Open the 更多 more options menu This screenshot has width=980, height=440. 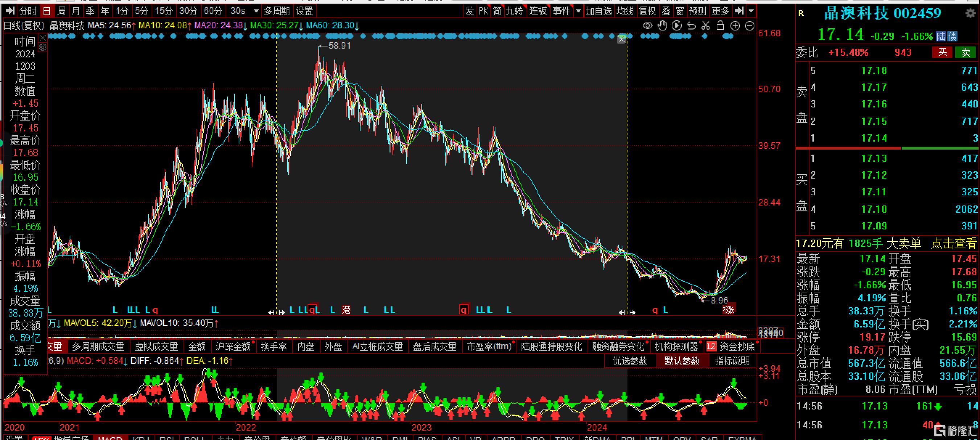point(721,11)
